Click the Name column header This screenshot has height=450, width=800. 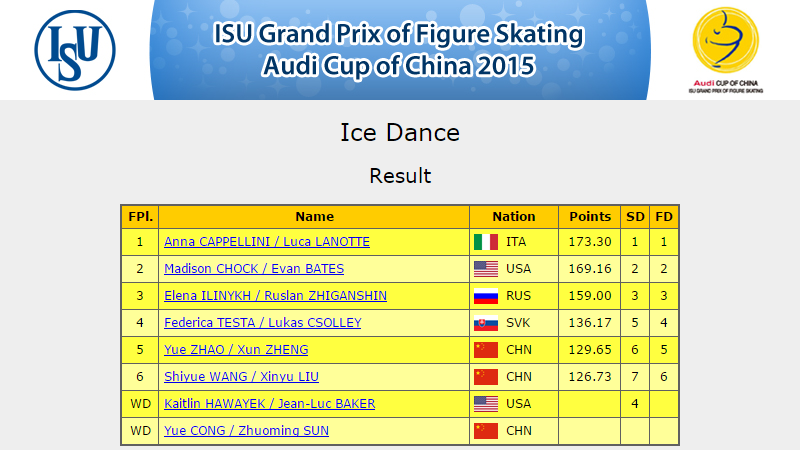pyautogui.click(x=314, y=217)
